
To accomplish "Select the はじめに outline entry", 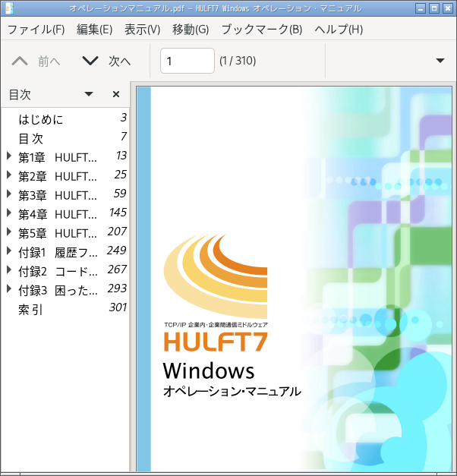I will click(65, 119).
